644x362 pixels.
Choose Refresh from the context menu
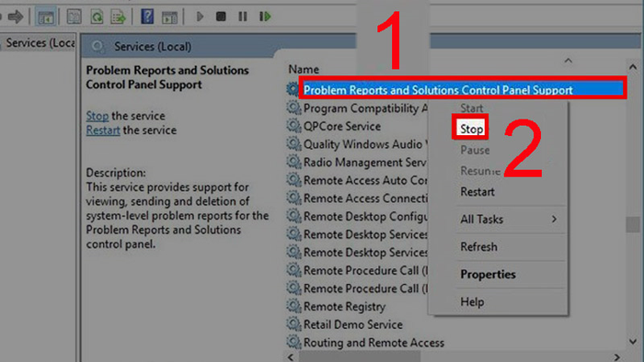(x=478, y=247)
